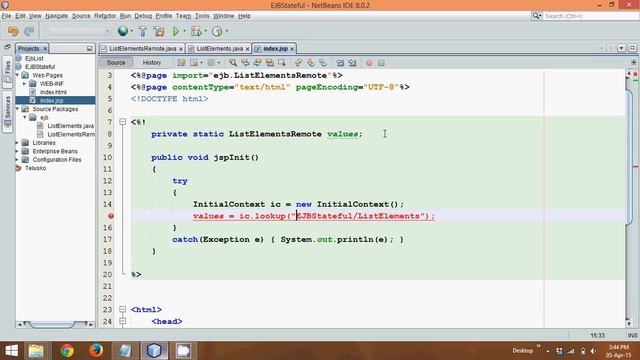
Task: Open the documents list dropdown arrow
Action: point(621,48)
